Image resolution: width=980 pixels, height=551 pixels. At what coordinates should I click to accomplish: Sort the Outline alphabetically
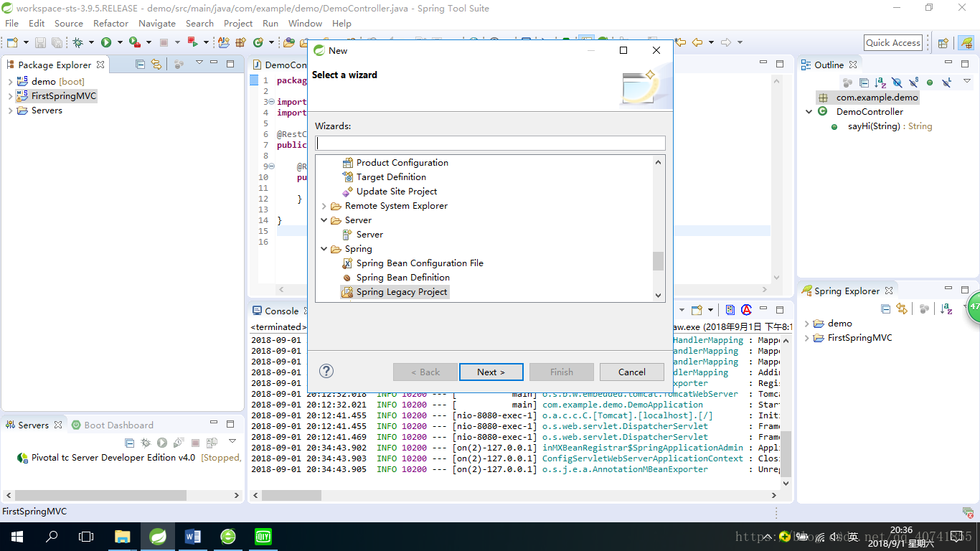point(880,83)
